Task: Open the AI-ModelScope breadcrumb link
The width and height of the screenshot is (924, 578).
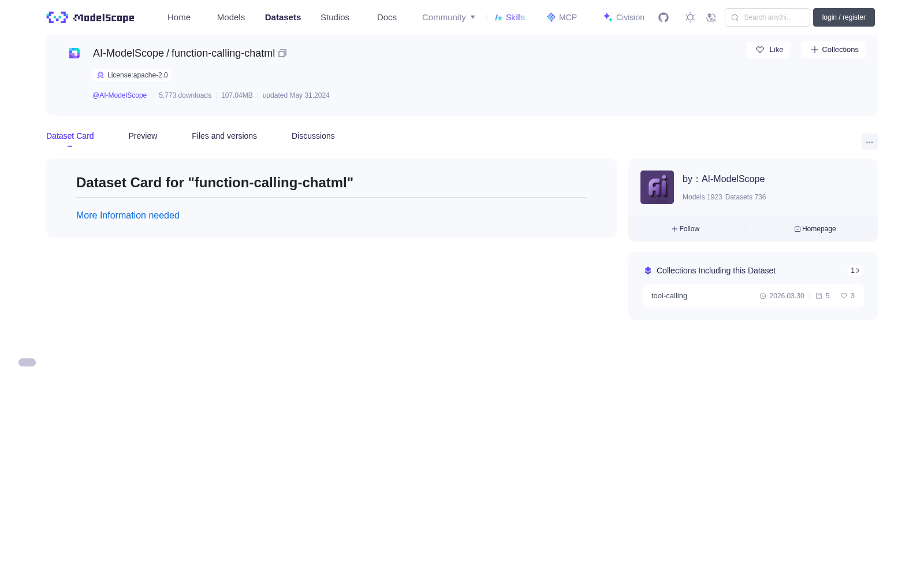Action: (x=128, y=53)
